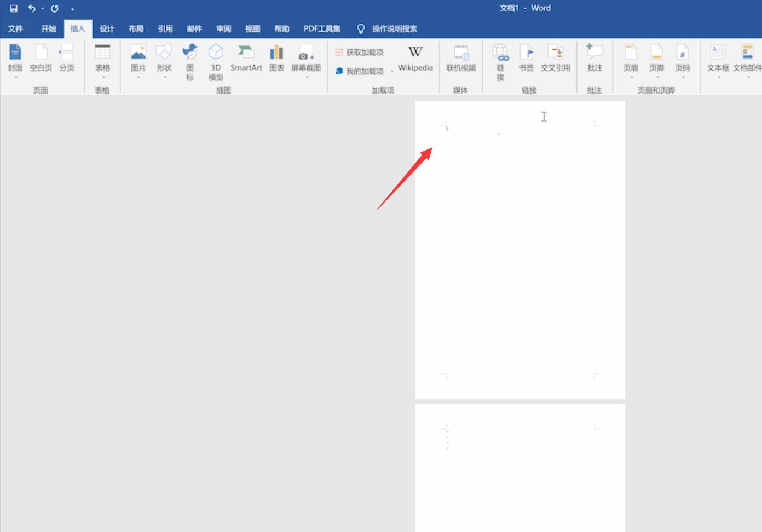Open the 帮助 tab
The height and width of the screenshot is (532, 762).
point(282,28)
